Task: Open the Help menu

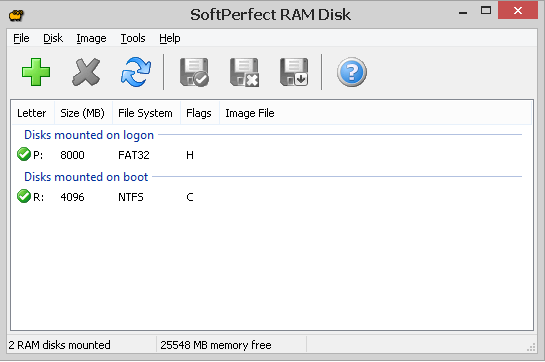Action: [x=170, y=38]
